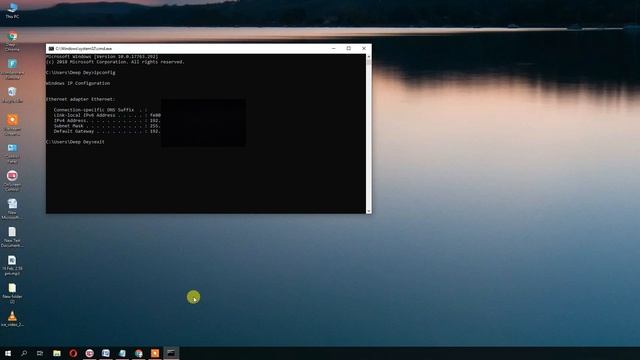Image resolution: width=640 pixels, height=360 pixels.
Task: Click the 'Connection-specific DNS Suffix' line
Action: (x=100, y=110)
